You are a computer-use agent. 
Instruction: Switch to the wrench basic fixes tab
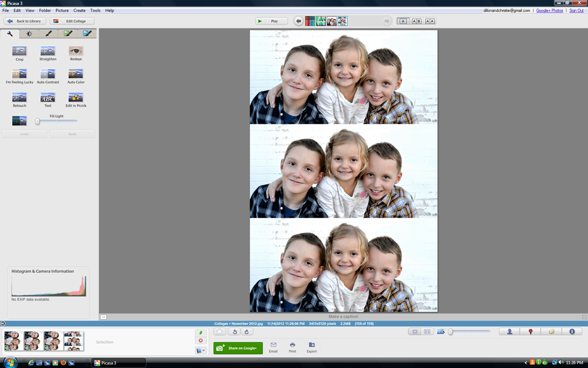tap(10, 34)
